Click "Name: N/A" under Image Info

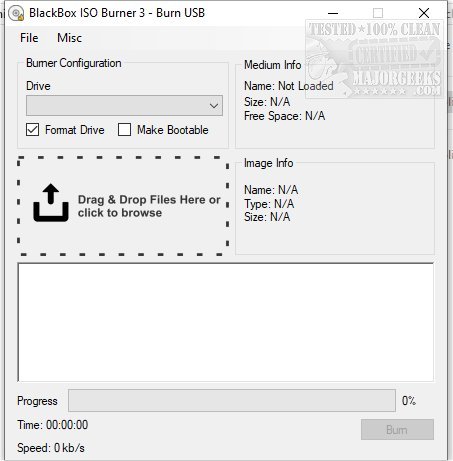[x=271, y=190]
